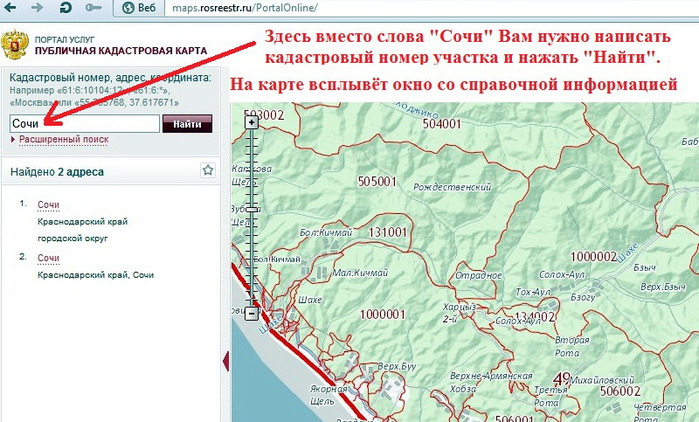Zoom out the map with the minus button
This screenshot has height=422, width=699.
coord(252,313)
